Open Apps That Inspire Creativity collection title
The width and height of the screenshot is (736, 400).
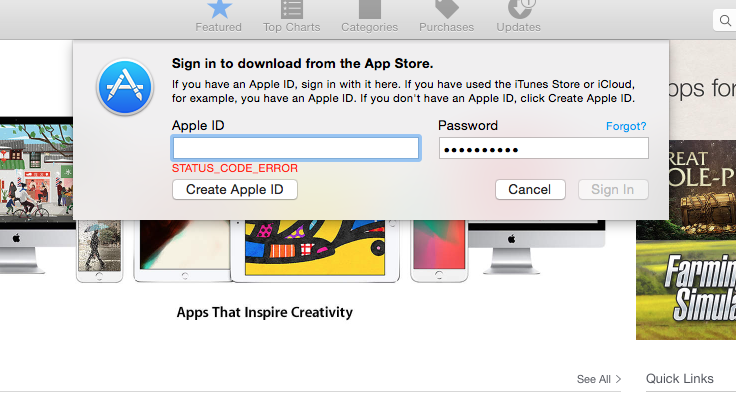point(265,312)
